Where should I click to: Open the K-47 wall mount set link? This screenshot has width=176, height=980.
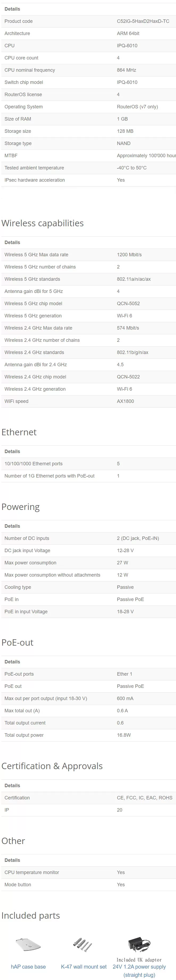pos(84,966)
